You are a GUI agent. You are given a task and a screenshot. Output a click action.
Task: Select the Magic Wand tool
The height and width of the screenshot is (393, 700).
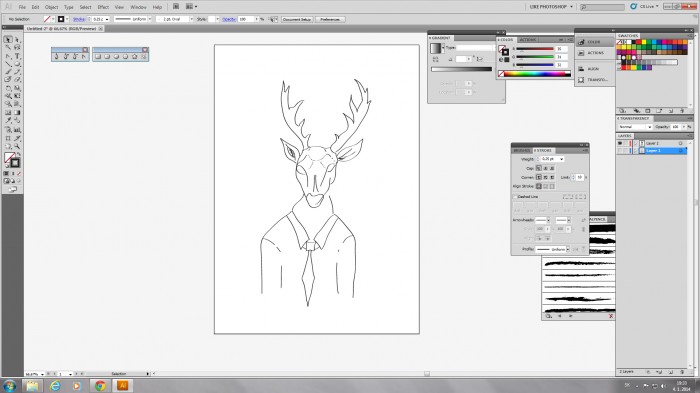pyautogui.click(x=8, y=47)
